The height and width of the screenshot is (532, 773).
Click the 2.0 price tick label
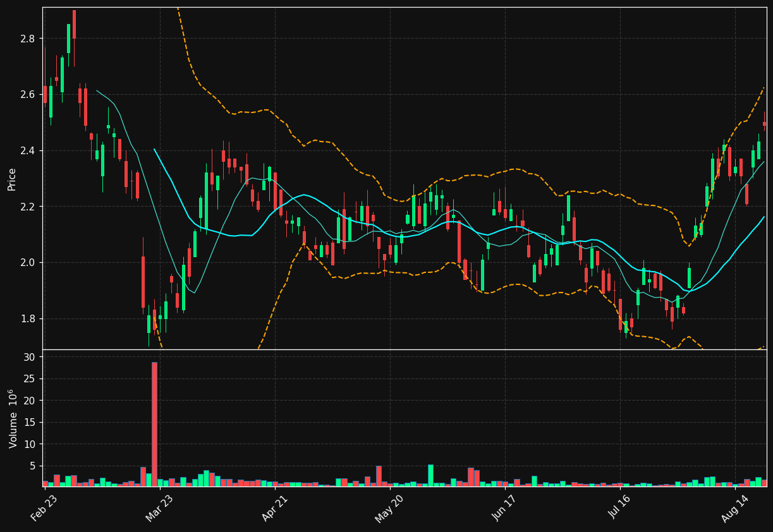tap(27, 262)
